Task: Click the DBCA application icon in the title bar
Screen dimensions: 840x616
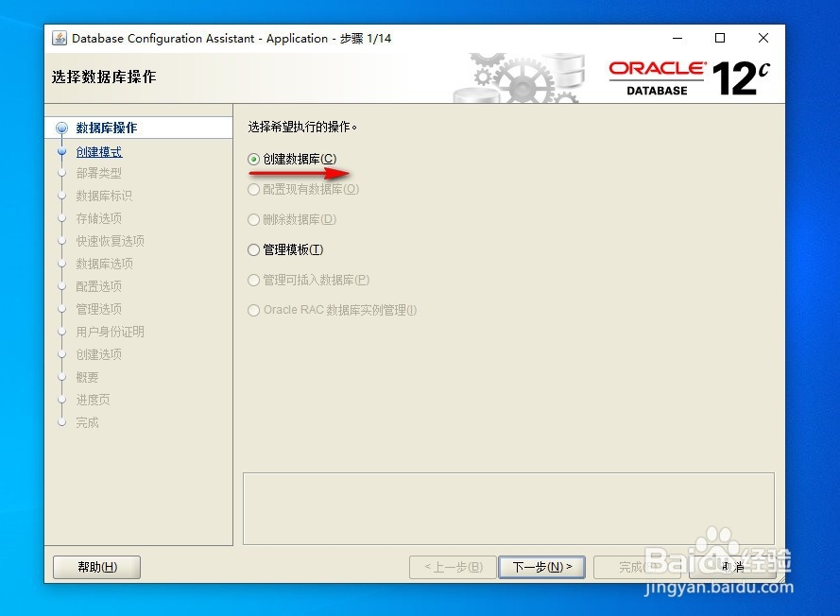Action: pyautogui.click(x=59, y=39)
